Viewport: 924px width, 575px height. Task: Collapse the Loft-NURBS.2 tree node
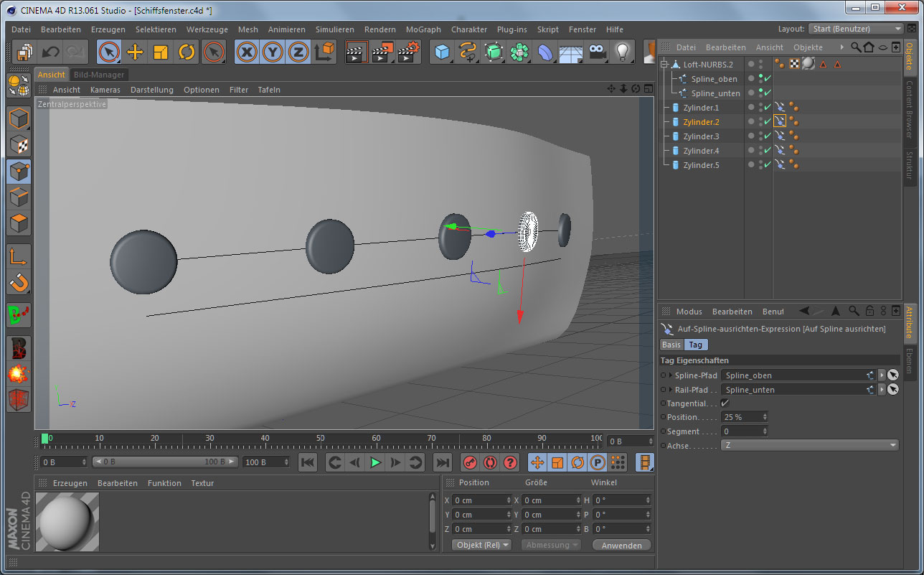click(664, 65)
